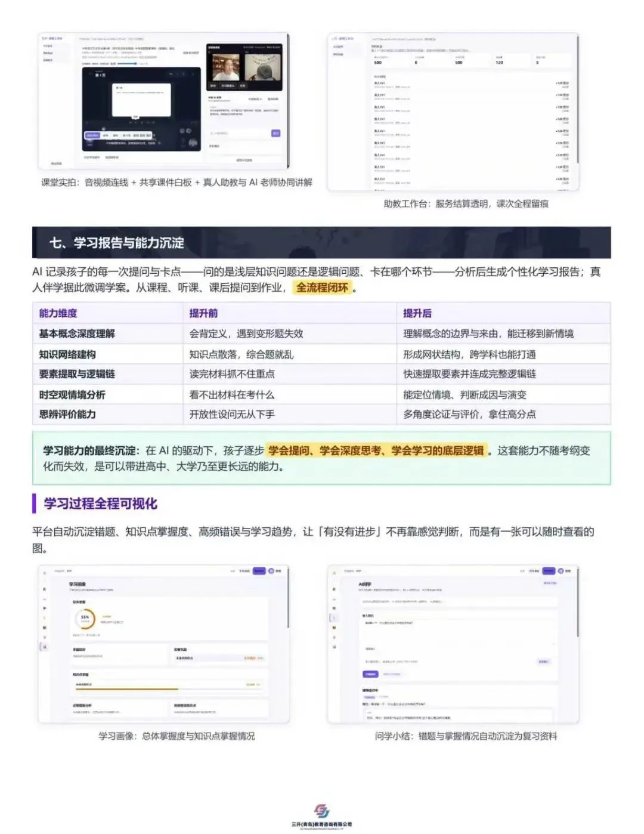Select the row label 要素提取与逻辑链
This screenshot has height=834, width=644.
77,374
